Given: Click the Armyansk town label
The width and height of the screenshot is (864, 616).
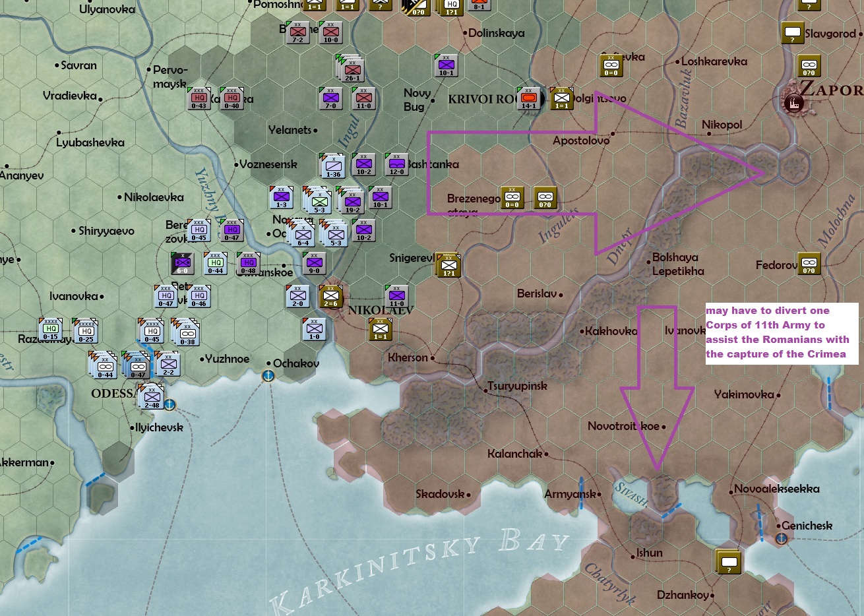Looking at the screenshot, I should 570,494.
